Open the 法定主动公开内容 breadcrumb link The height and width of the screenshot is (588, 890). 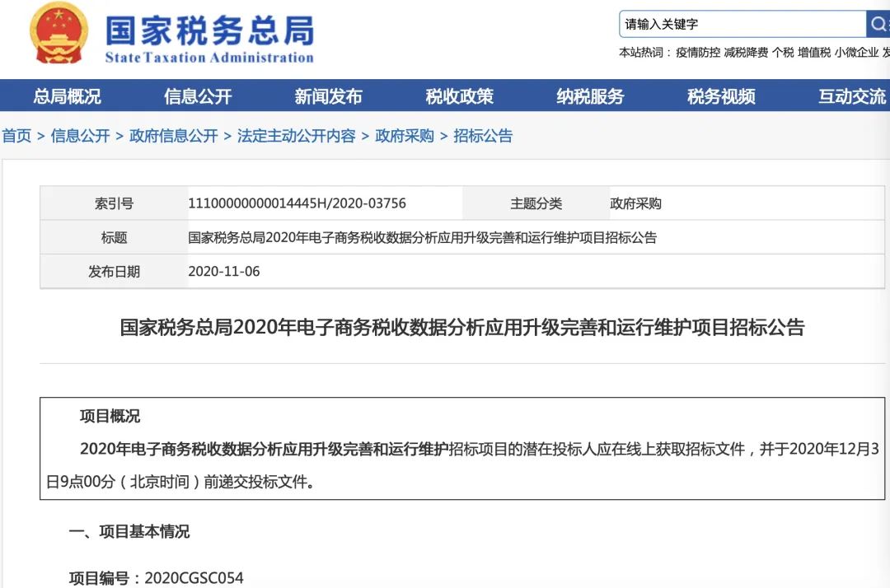(297, 136)
